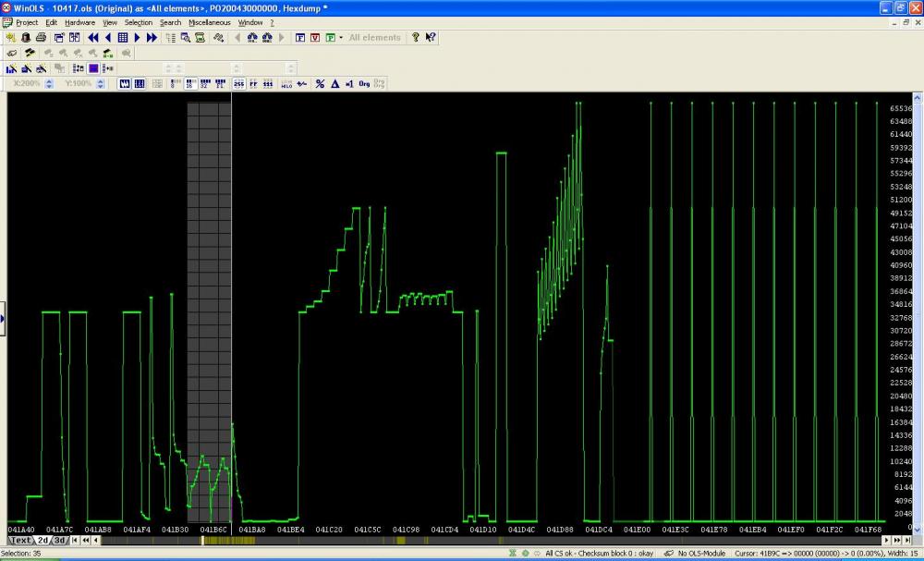Click the magnifier search icon in toolbar
Image resolution: width=924 pixels, height=561 pixels.
pos(185,38)
